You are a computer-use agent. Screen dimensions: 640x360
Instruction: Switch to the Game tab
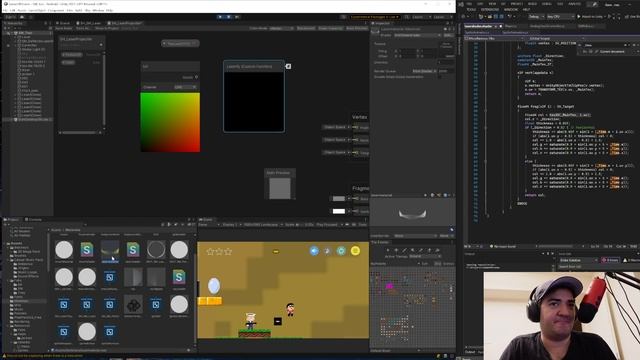coord(206,220)
